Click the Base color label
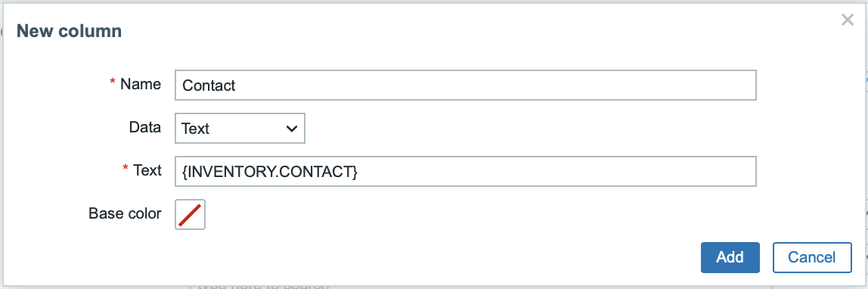868x289 pixels. [125, 213]
